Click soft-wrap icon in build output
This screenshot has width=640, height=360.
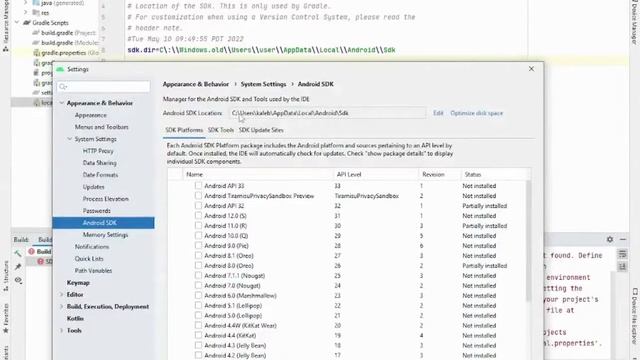(x=622, y=254)
